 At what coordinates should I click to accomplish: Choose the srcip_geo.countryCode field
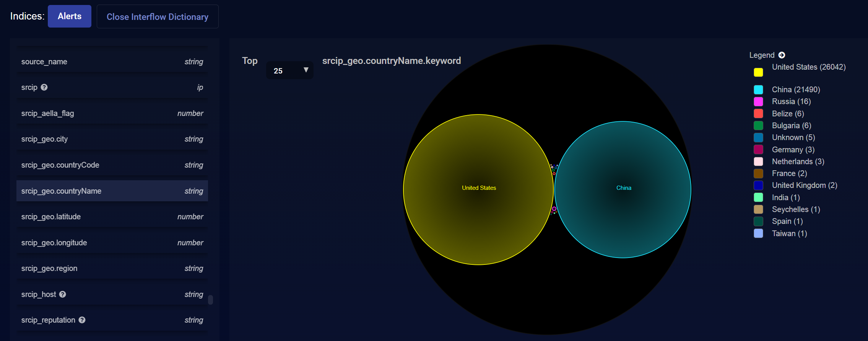click(x=112, y=165)
